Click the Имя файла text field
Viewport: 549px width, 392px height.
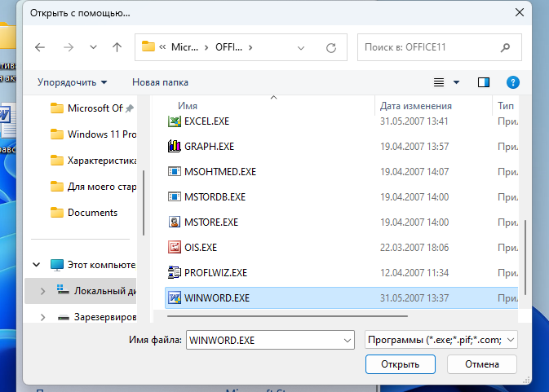[x=270, y=340]
